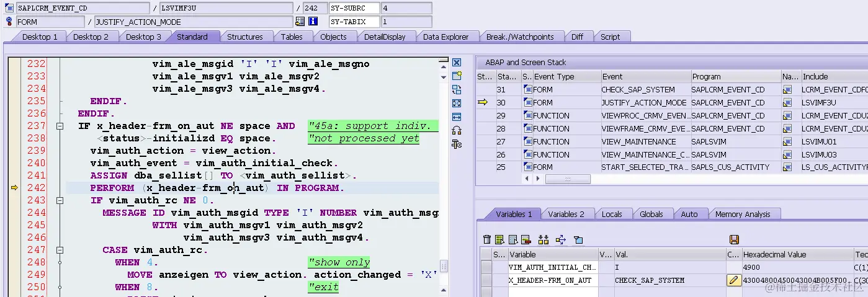Click the orange save diskette icon
The height and width of the screenshot is (297, 868).
coord(734,239)
